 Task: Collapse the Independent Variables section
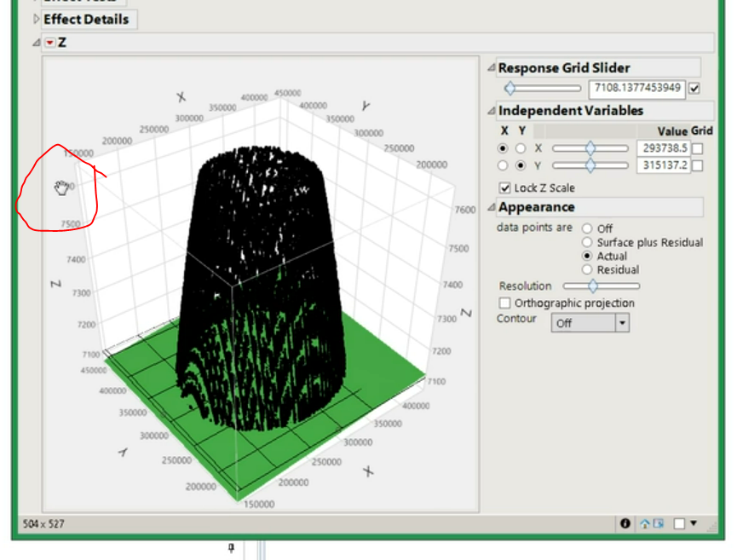(491, 111)
